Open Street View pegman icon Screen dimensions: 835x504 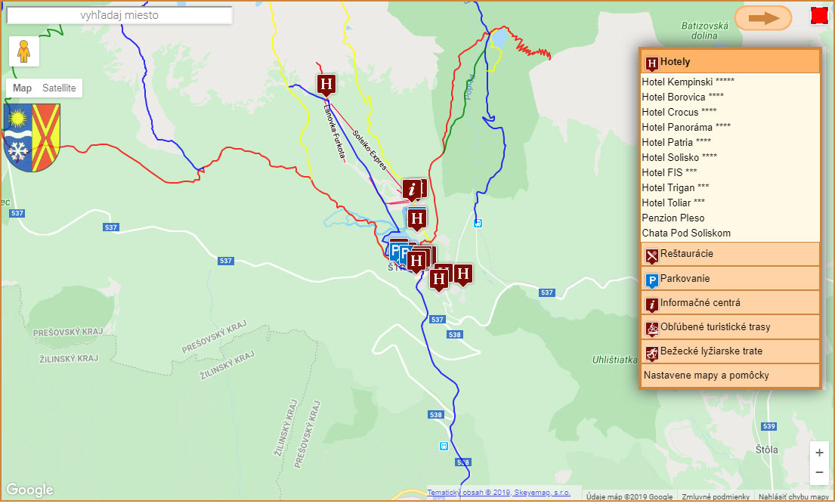tap(24, 51)
